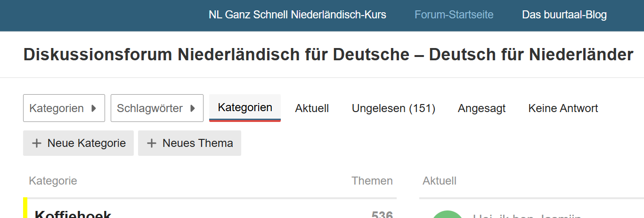Expand the Schlagwörter filter dropdown
Viewport: 644px width, 218px height.
(157, 108)
